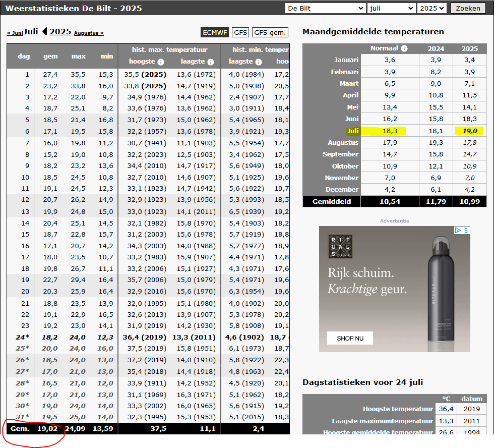Click info icon beside 'laagste' min temperature header

pos(258,62)
